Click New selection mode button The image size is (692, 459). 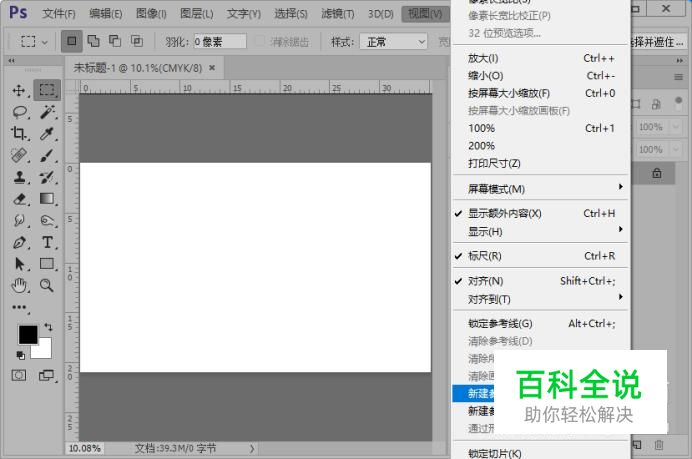(71, 41)
